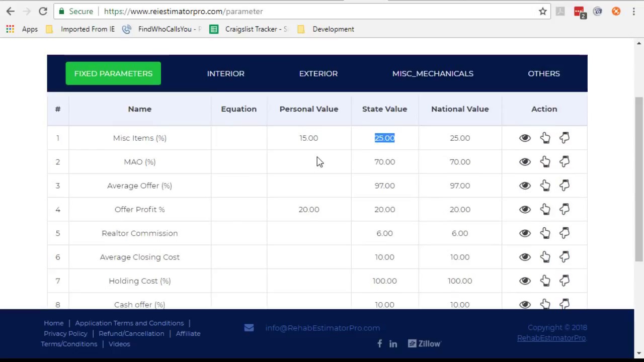Open the Apps grid shortcut

[x=22, y=29]
